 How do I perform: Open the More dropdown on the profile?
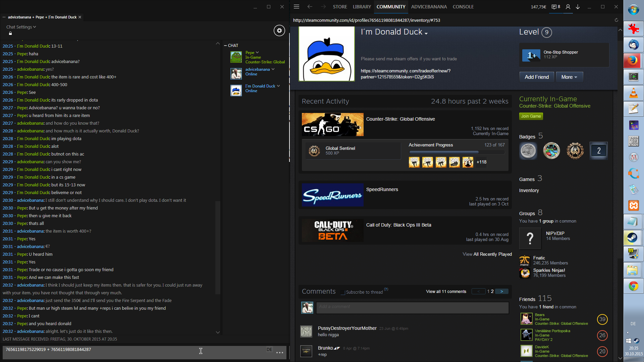[x=569, y=77]
